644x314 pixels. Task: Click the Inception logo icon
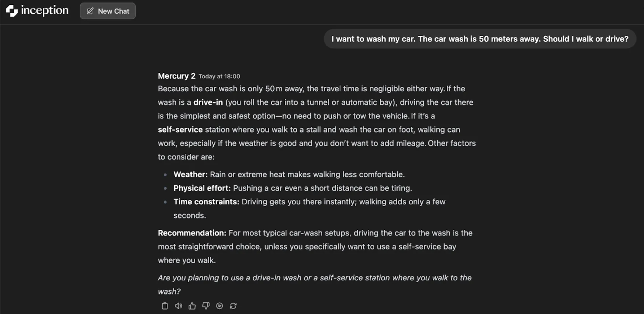pyautogui.click(x=12, y=11)
